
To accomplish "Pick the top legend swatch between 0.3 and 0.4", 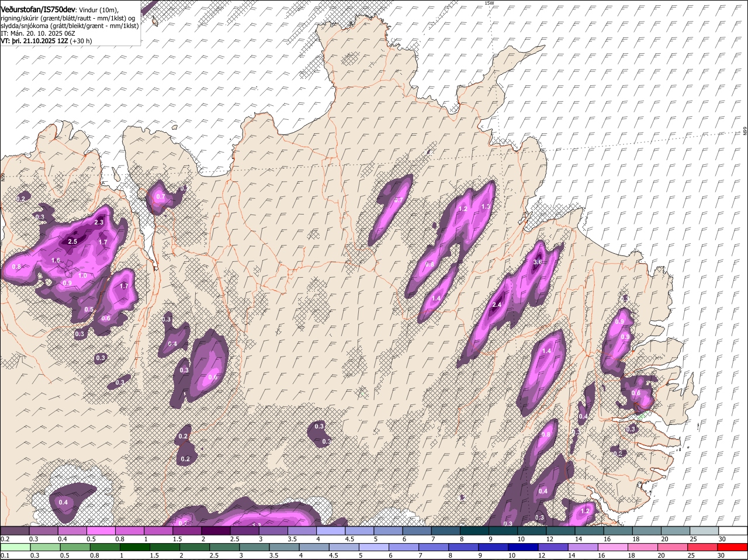I will 44,531.
